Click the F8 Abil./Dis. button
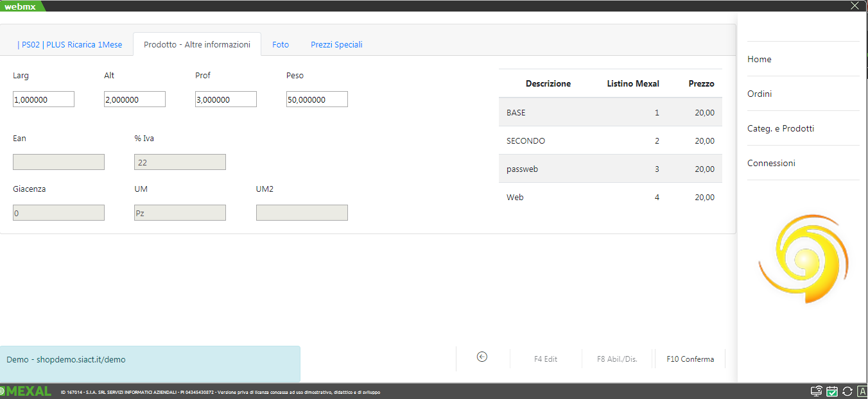 tap(617, 359)
